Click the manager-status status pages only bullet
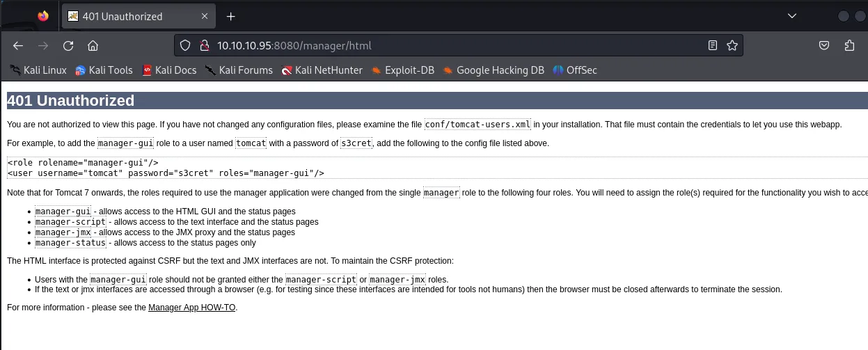 (145, 243)
